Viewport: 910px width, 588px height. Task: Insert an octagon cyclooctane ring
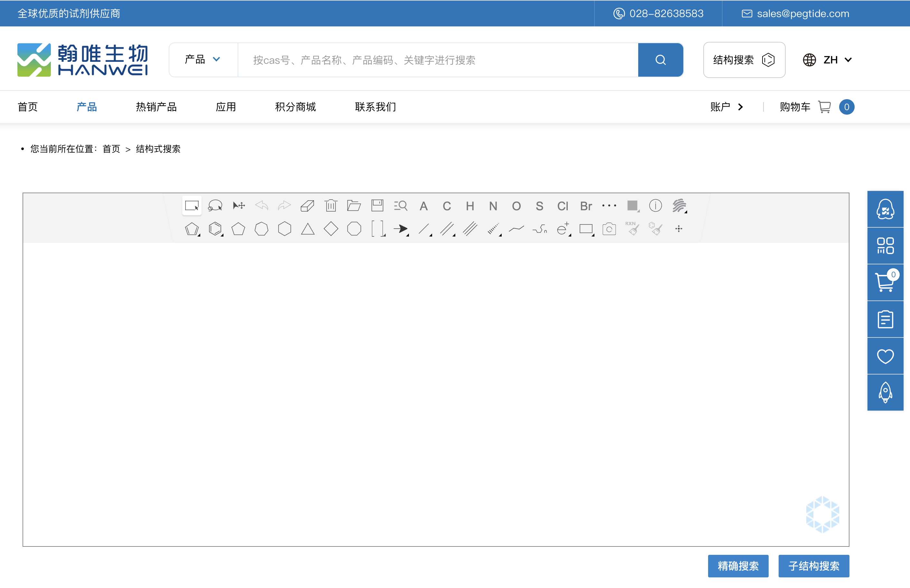pos(354,229)
